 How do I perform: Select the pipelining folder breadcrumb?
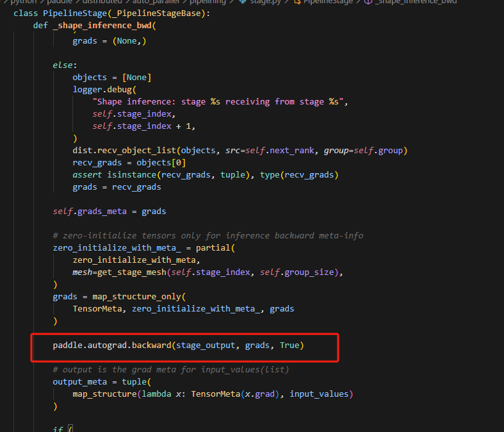pos(208,2)
